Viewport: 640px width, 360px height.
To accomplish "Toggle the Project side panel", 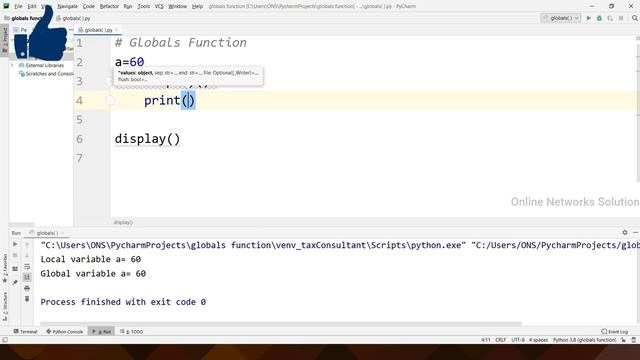I will [x=5, y=40].
